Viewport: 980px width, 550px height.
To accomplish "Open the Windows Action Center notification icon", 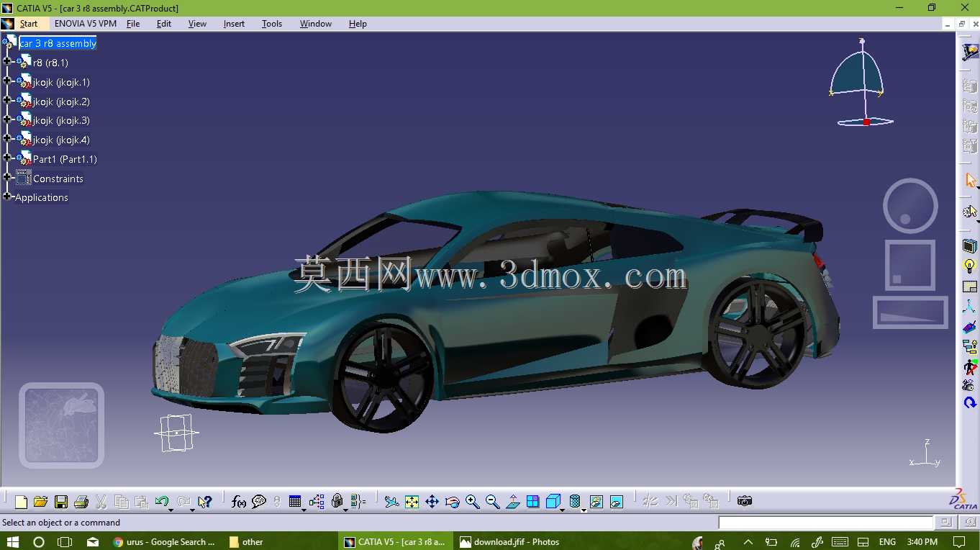I will (x=959, y=542).
